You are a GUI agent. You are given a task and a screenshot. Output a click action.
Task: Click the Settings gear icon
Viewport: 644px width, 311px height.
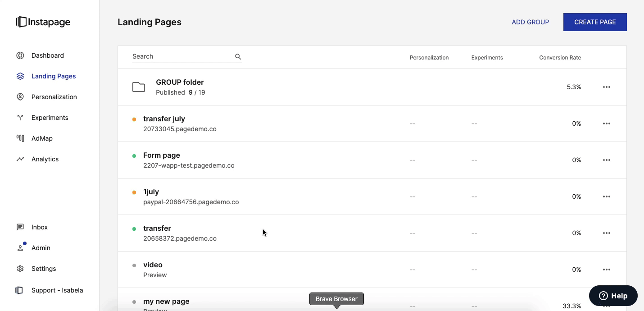point(20,269)
